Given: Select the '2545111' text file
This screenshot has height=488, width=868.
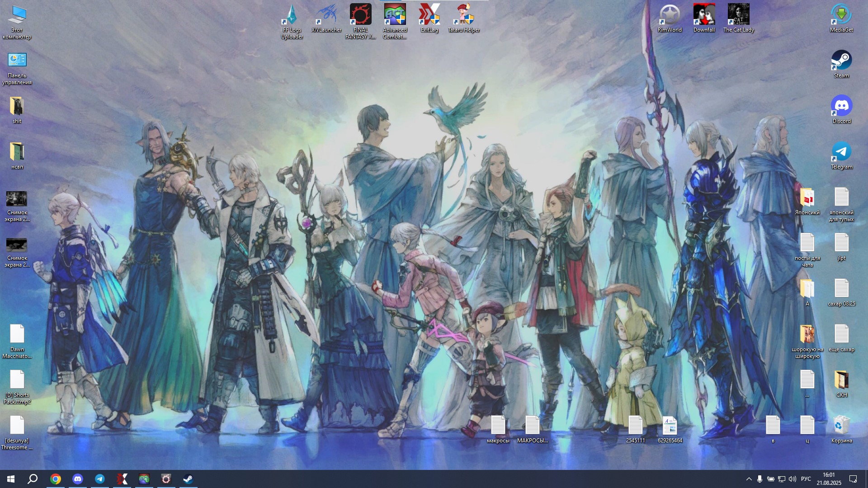Looking at the screenshot, I should [636, 429].
